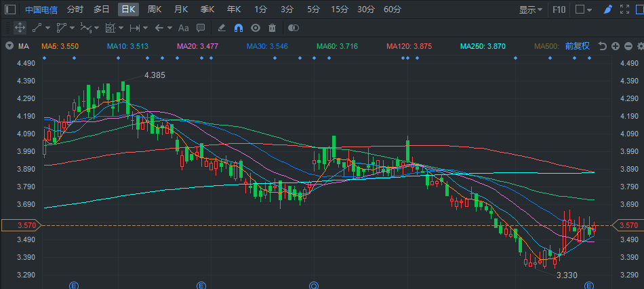
Task: Click the Q quarterly marker at bottom
Action: (x=314, y=285)
